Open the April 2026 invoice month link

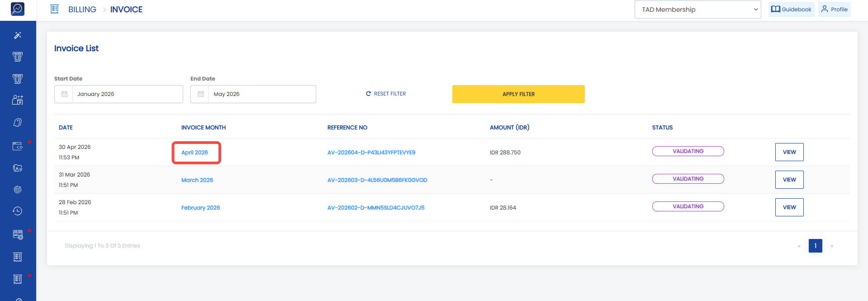point(194,153)
